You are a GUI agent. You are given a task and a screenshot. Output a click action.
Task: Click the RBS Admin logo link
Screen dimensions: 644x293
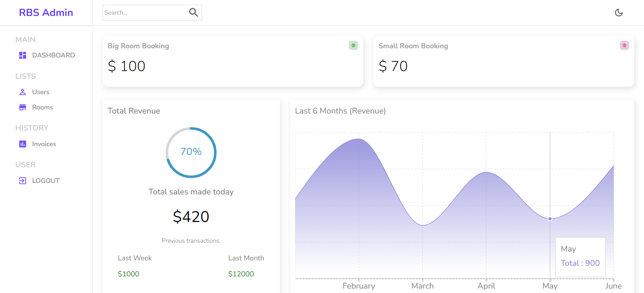(x=46, y=13)
